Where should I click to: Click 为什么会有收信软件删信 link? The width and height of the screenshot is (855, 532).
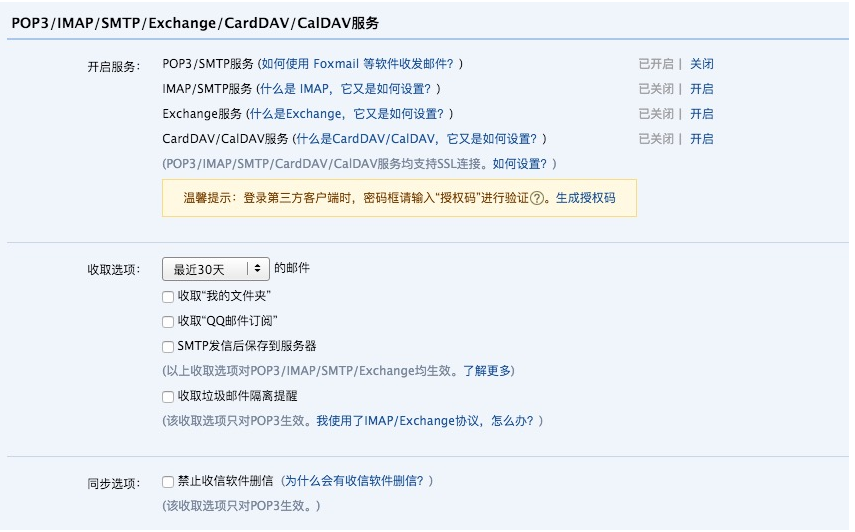355,482
